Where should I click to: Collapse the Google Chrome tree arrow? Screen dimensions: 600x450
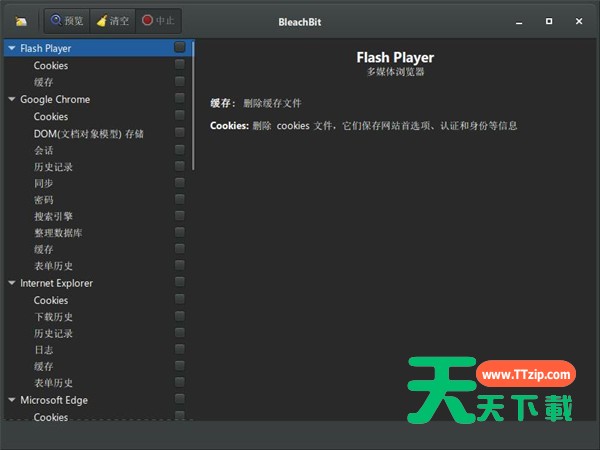[x=11, y=99]
